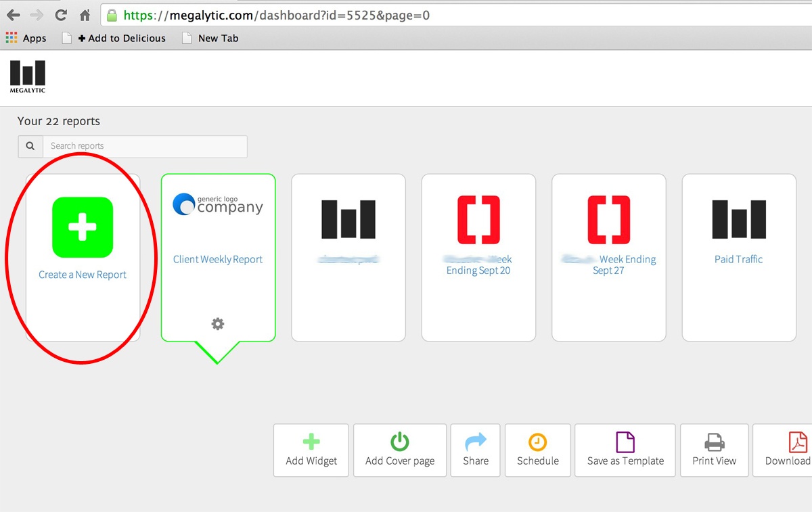Open settings via the gear on Client Weekly Report
The height and width of the screenshot is (512, 812).
coord(217,324)
